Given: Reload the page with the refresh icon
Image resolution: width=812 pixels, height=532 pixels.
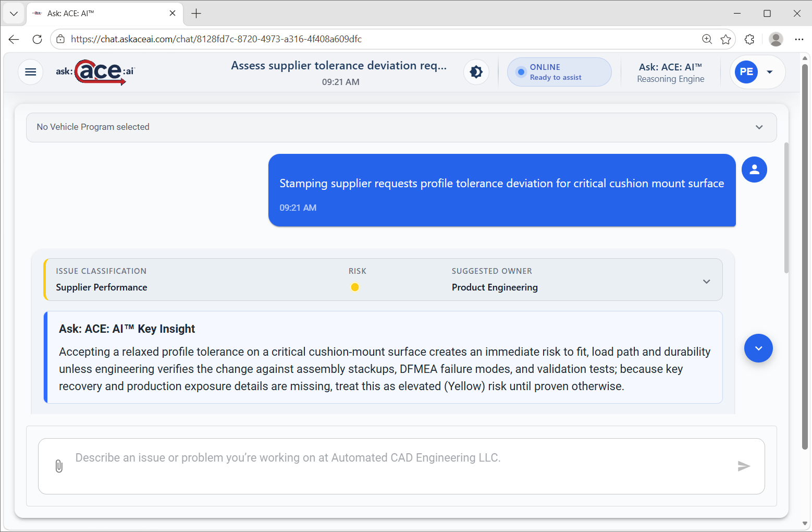Looking at the screenshot, I should tap(37, 39).
